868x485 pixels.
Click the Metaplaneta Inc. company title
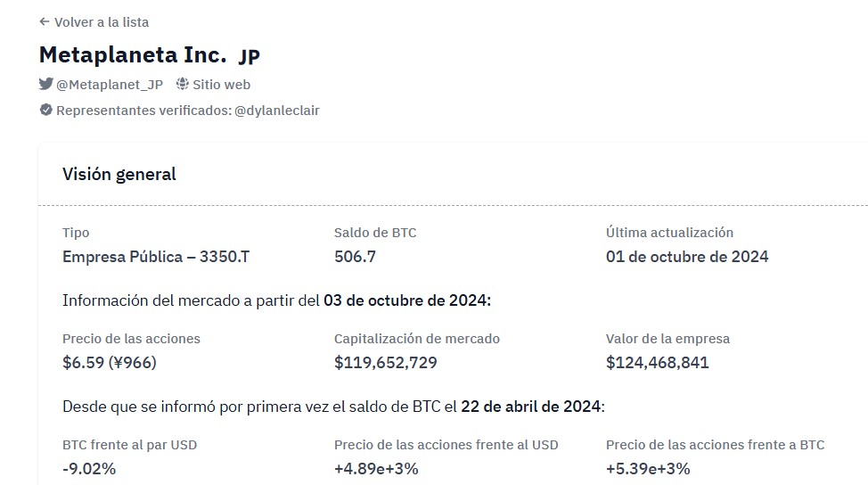pyautogui.click(x=133, y=54)
